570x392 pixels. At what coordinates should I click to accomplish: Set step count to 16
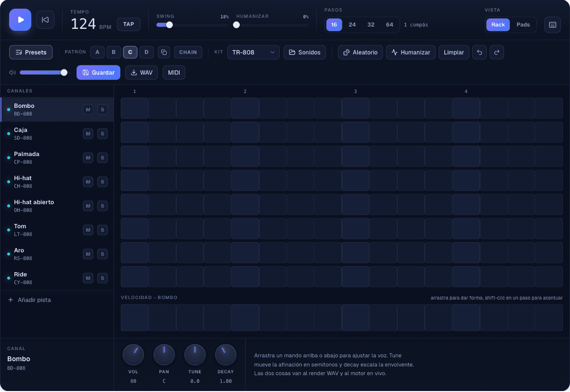[334, 25]
